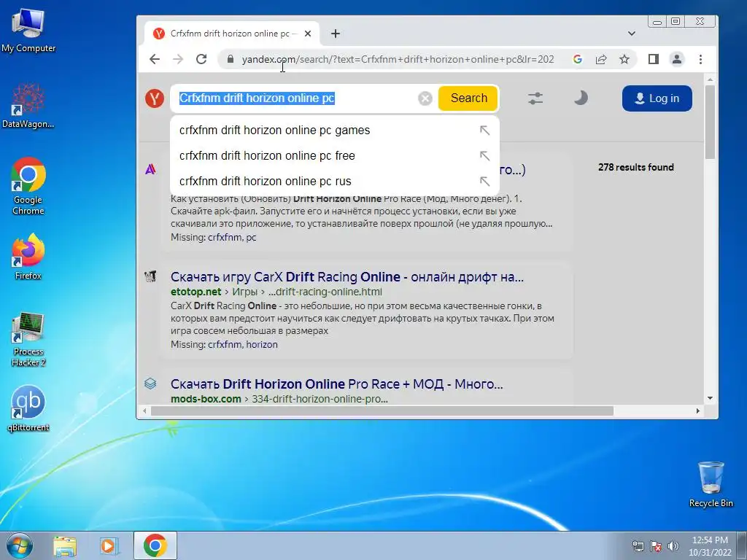747x560 pixels.
Task: Select Process Hacker 2 desktop shortcut
Action: (x=28, y=340)
